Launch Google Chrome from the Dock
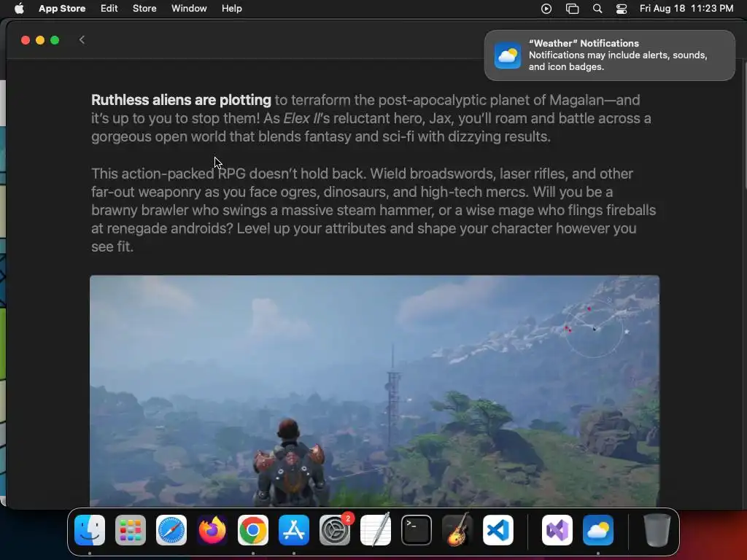 (253, 530)
